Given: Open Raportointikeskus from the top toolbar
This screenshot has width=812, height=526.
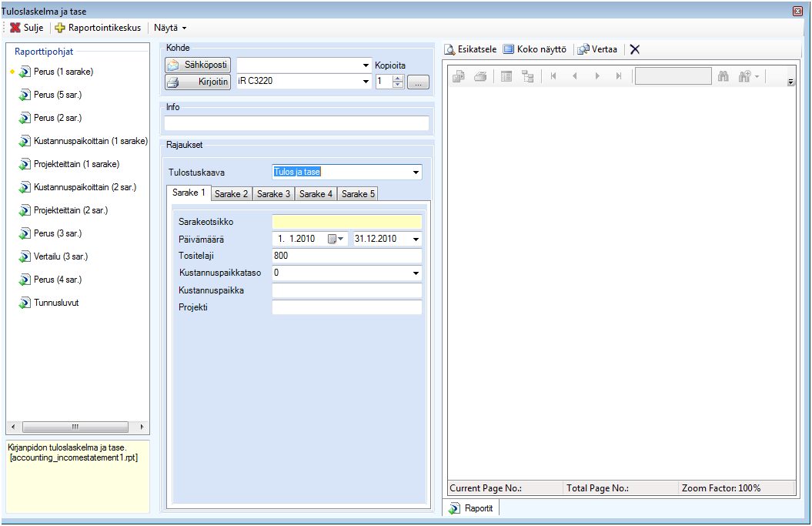Looking at the screenshot, I should pyautogui.click(x=98, y=28).
